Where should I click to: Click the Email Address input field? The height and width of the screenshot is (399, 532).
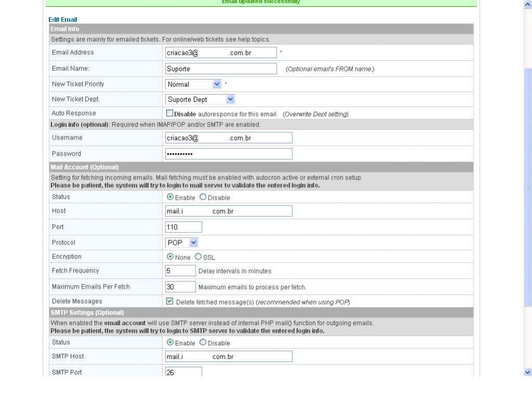coord(221,53)
